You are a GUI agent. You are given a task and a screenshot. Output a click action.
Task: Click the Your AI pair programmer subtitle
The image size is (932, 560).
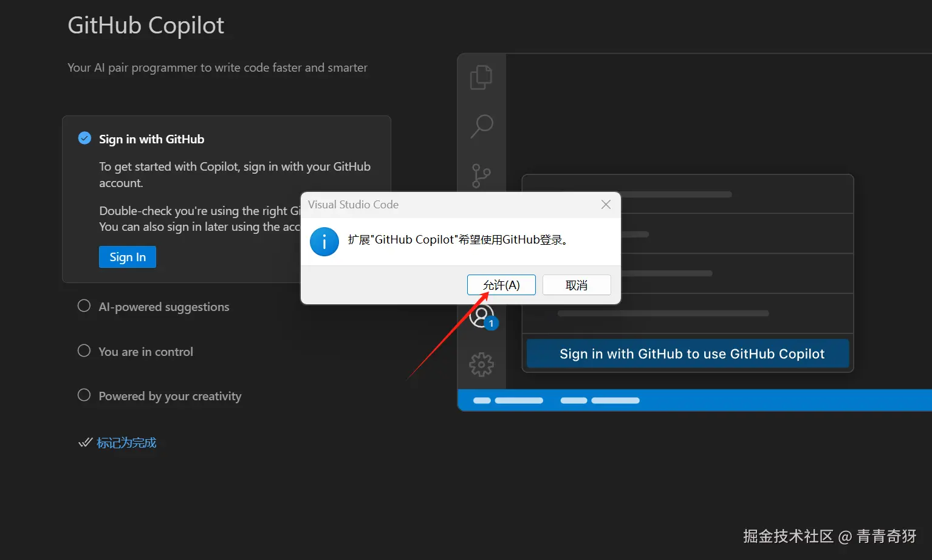tap(218, 67)
